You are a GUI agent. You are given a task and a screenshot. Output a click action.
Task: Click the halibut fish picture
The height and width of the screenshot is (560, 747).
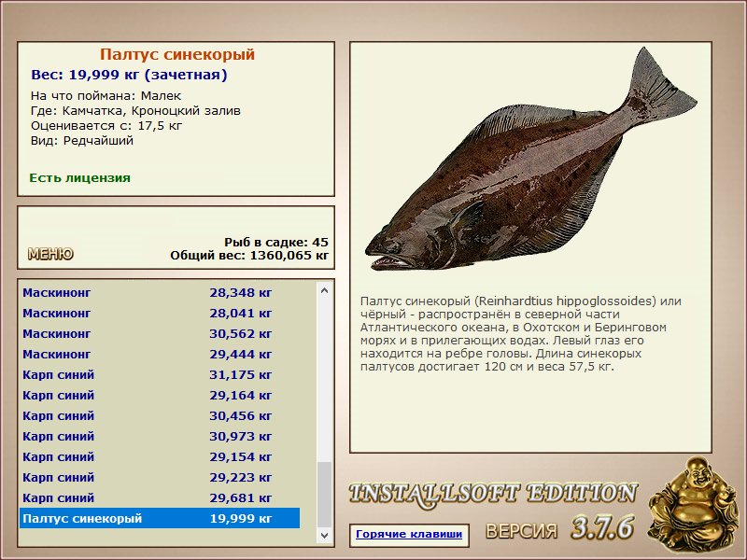click(x=530, y=159)
